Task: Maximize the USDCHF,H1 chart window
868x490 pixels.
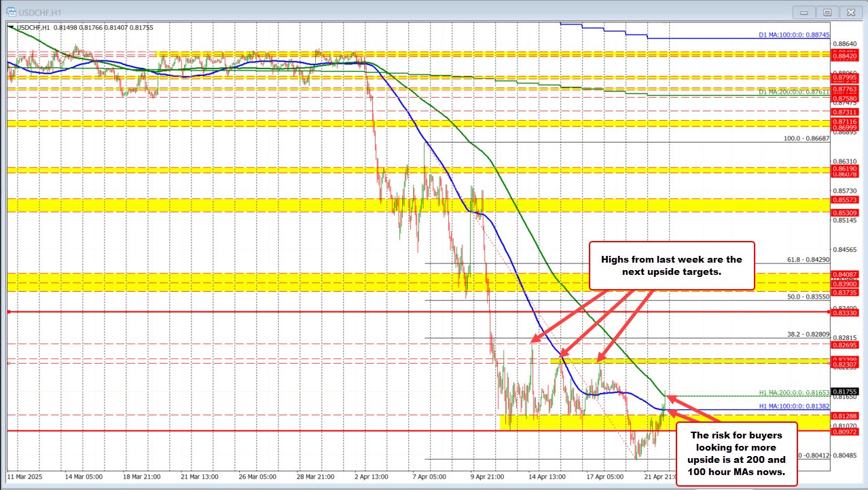Action: pyautogui.click(x=827, y=12)
